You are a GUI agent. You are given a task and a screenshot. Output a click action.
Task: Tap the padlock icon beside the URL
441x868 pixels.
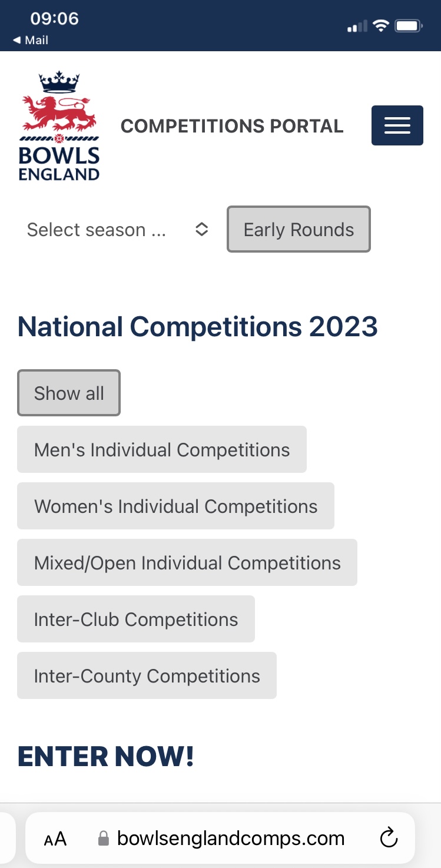tap(104, 838)
